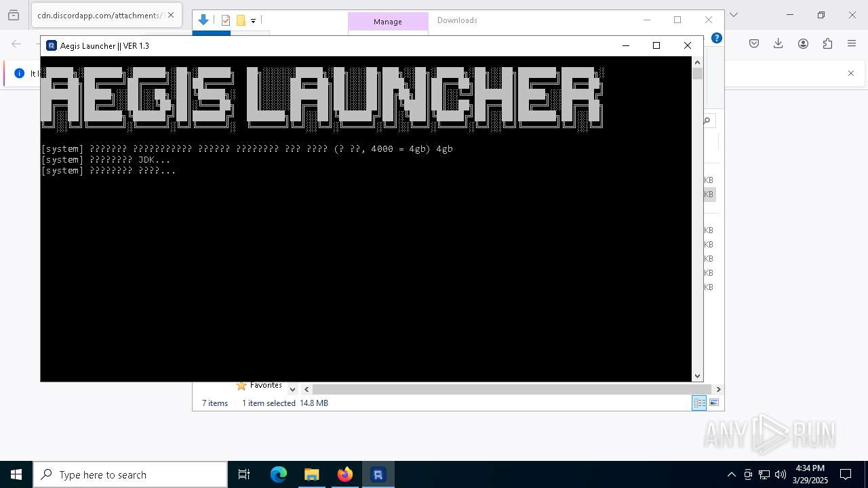The height and width of the screenshot is (488, 868).
Task: Click the taskbar search box
Action: (130, 474)
